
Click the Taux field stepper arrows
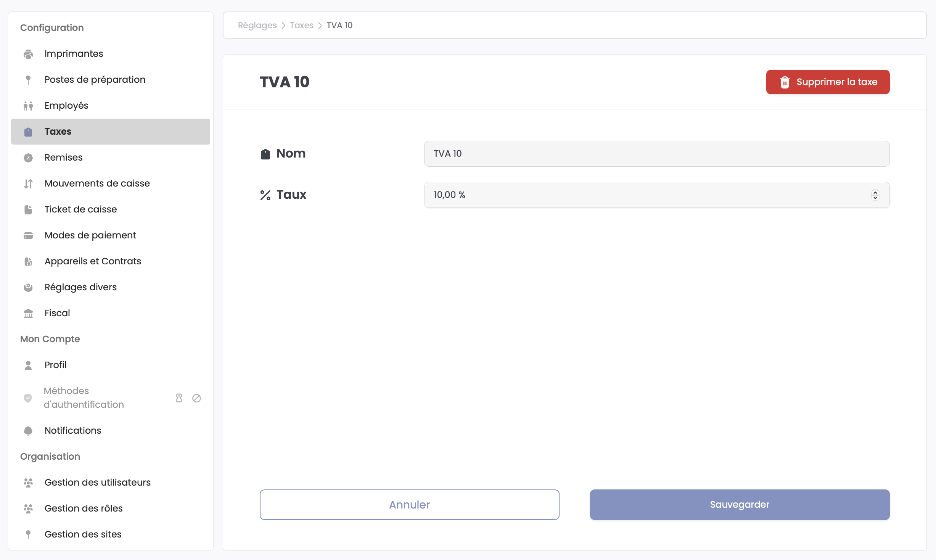(875, 195)
